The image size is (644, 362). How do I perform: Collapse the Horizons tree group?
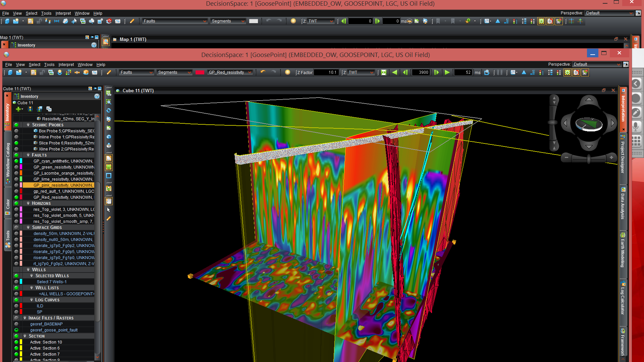coord(28,203)
